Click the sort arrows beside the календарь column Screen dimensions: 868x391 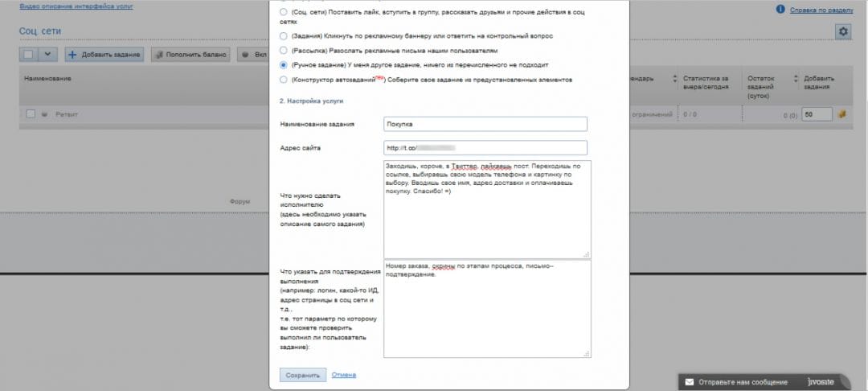tap(675, 79)
